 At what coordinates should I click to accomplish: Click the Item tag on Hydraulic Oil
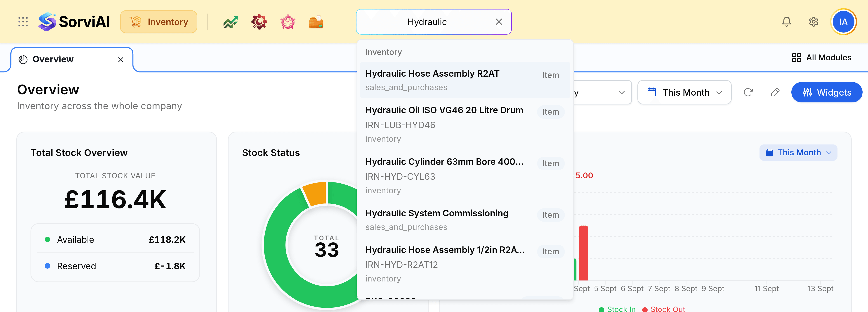(x=550, y=112)
